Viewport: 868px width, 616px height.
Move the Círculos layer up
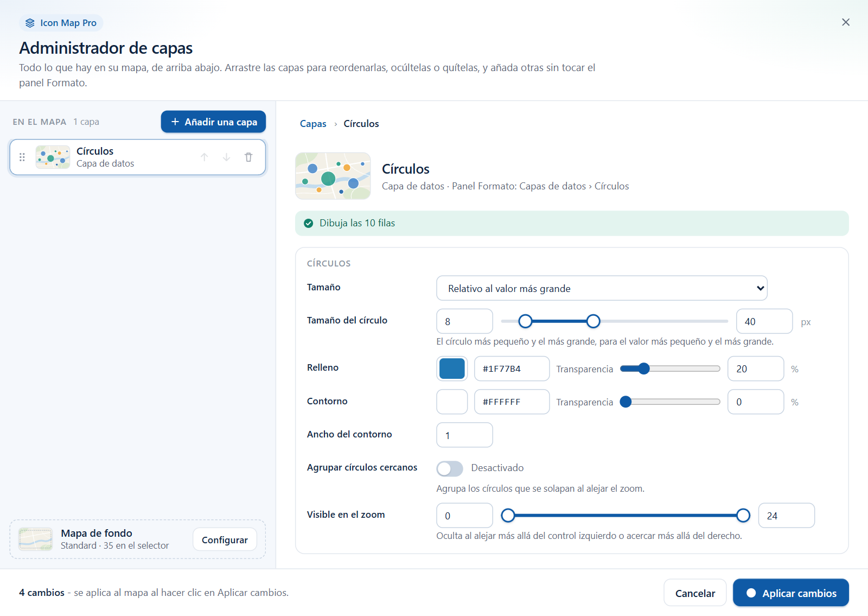[205, 157]
